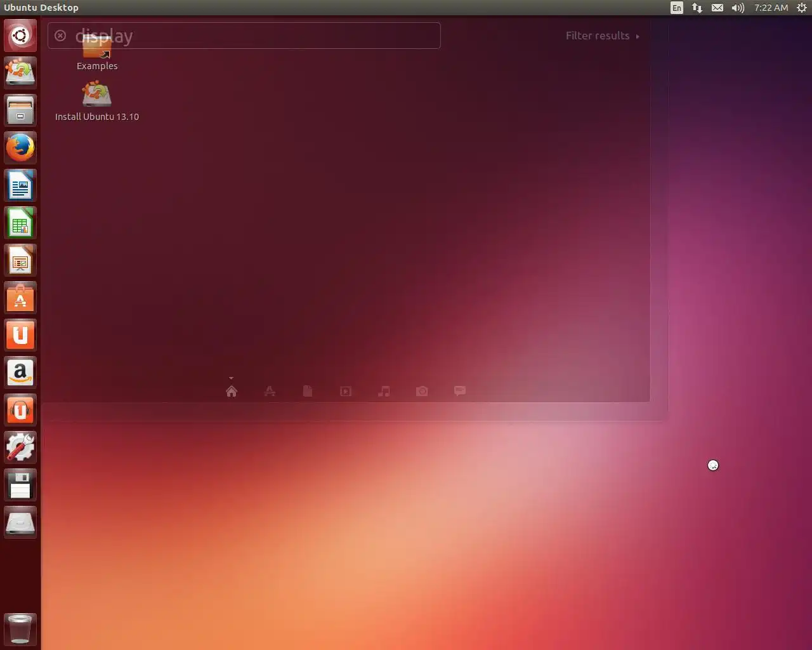Open the Ubuntu Dash home button
Screen dimensions: 812x650
coord(20,35)
